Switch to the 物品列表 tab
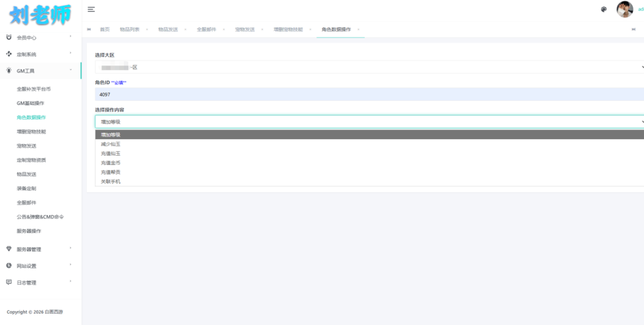 click(130, 30)
